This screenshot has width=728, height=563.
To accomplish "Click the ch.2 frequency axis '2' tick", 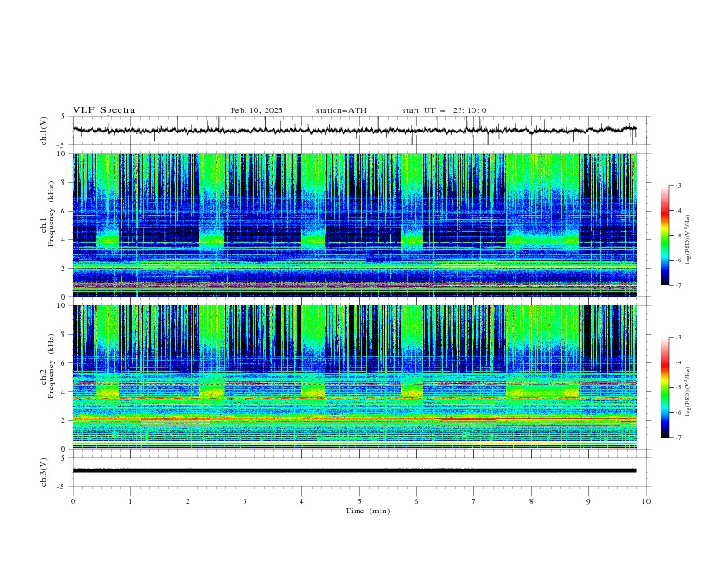I will pyautogui.click(x=65, y=420).
